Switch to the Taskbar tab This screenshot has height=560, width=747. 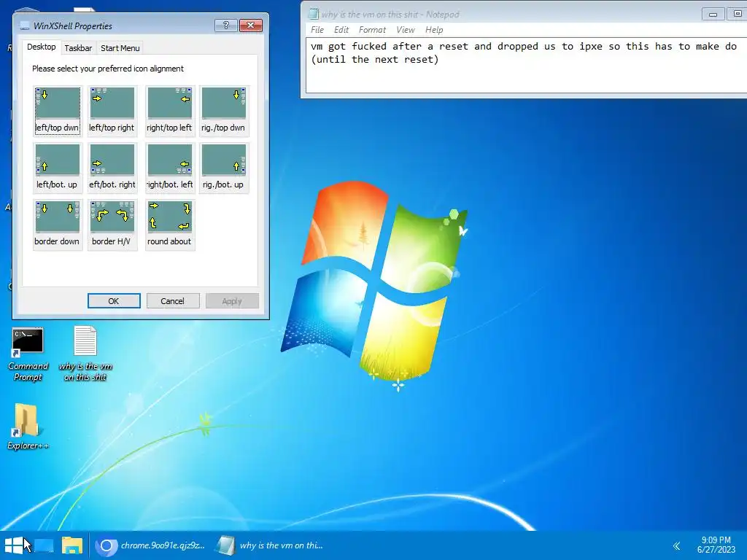pyautogui.click(x=78, y=48)
